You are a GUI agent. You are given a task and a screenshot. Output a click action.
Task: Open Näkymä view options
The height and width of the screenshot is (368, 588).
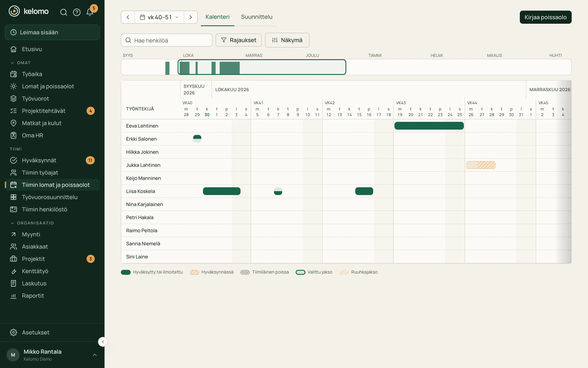pos(287,40)
